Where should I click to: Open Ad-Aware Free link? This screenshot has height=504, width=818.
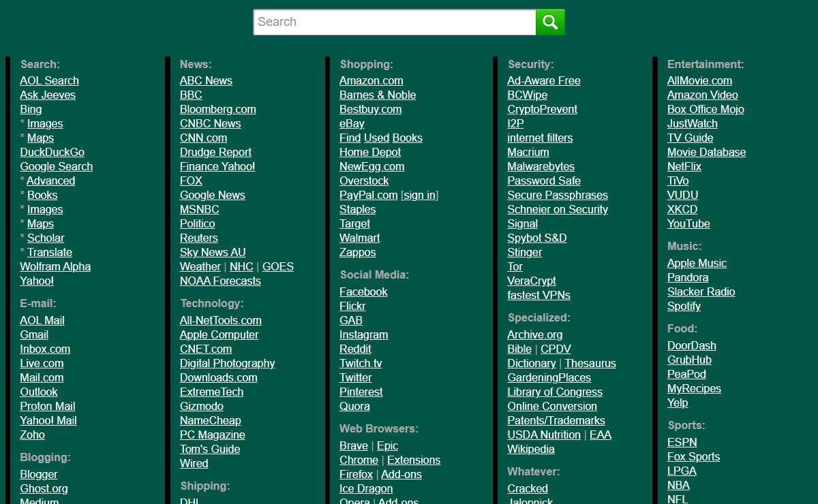pos(544,80)
